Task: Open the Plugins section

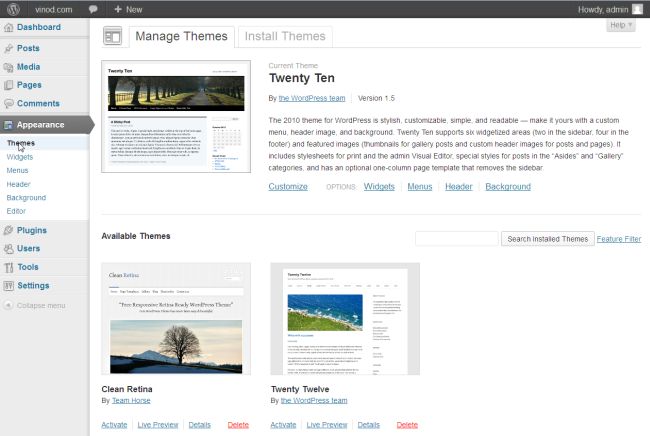Action: tap(32, 230)
